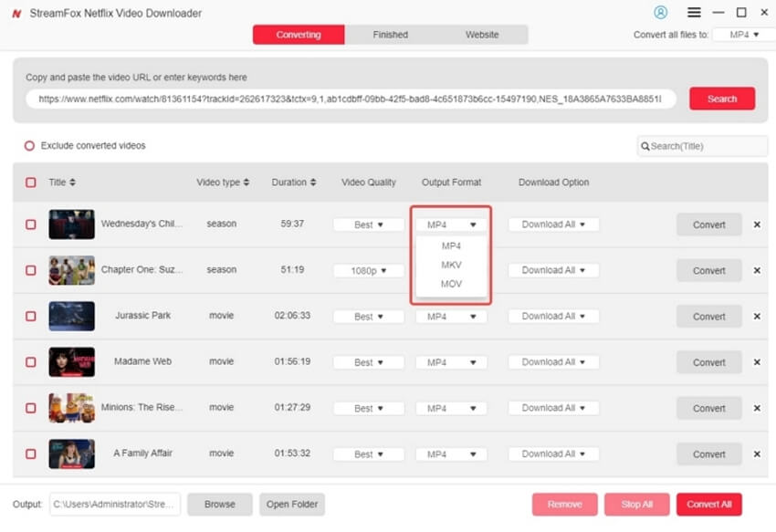The image size is (776, 532).
Task: Open the user account profile icon
Action: [660, 13]
